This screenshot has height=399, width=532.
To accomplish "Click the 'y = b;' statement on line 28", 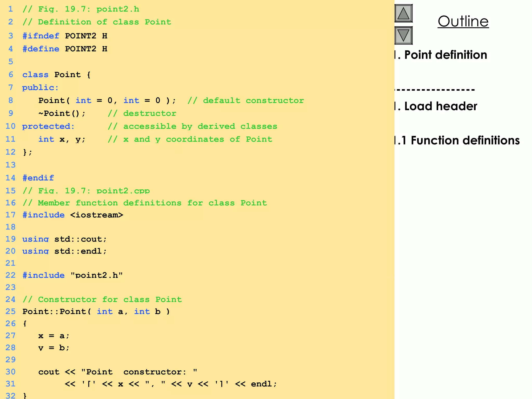I will (x=54, y=348).
